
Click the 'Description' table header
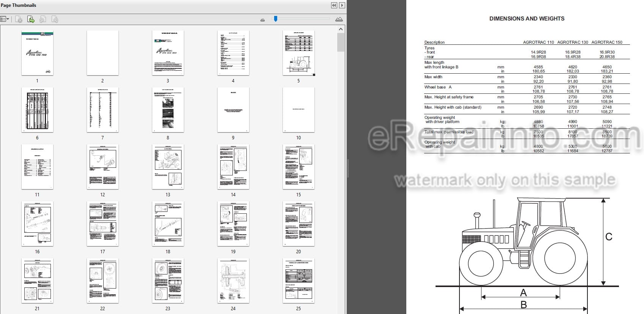[434, 42]
